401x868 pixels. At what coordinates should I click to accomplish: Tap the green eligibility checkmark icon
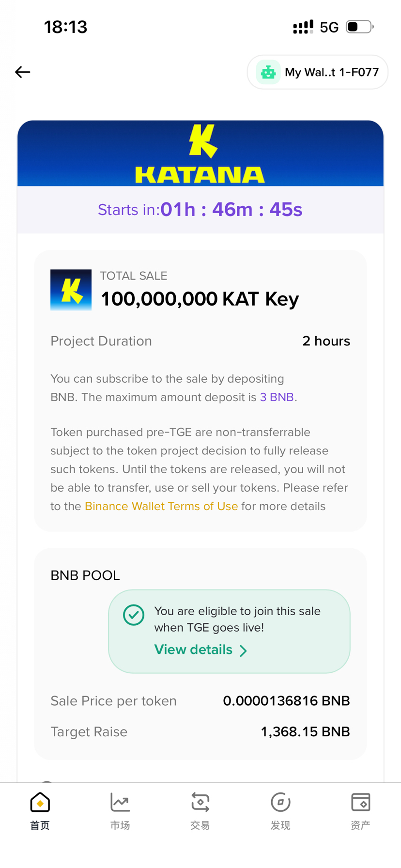click(134, 615)
